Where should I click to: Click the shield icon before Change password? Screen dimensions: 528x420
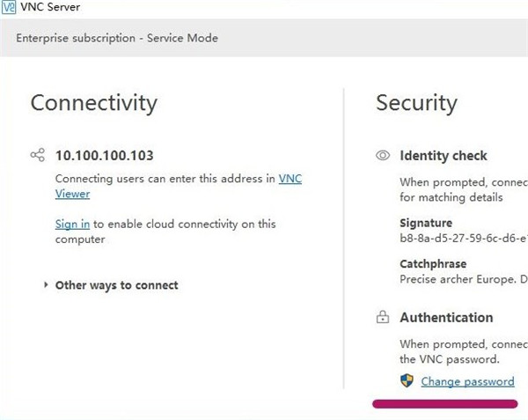click(407, 381)
